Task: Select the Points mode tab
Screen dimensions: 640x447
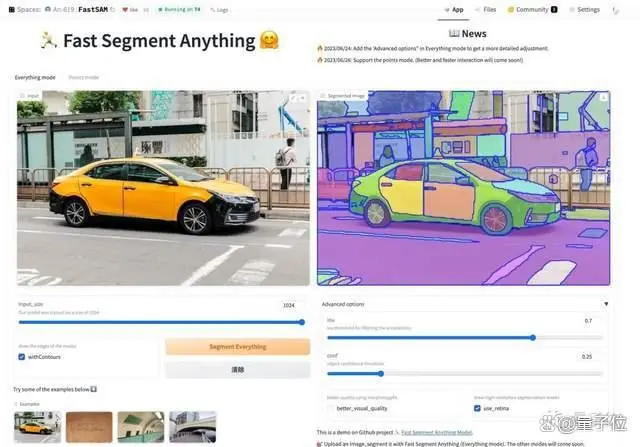Action: 83,77
